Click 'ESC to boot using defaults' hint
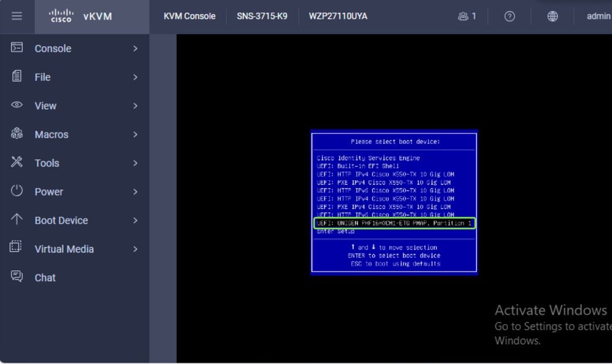The height and width of the screenshot is (364, 612). pyautogui.click(x=396, y=264)
